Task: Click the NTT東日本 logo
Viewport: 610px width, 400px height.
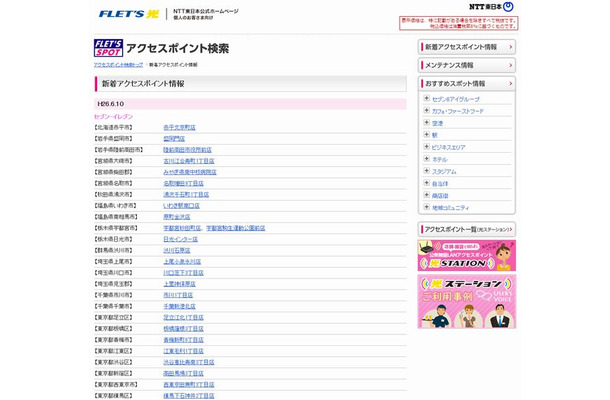Action: coord(491,7)
